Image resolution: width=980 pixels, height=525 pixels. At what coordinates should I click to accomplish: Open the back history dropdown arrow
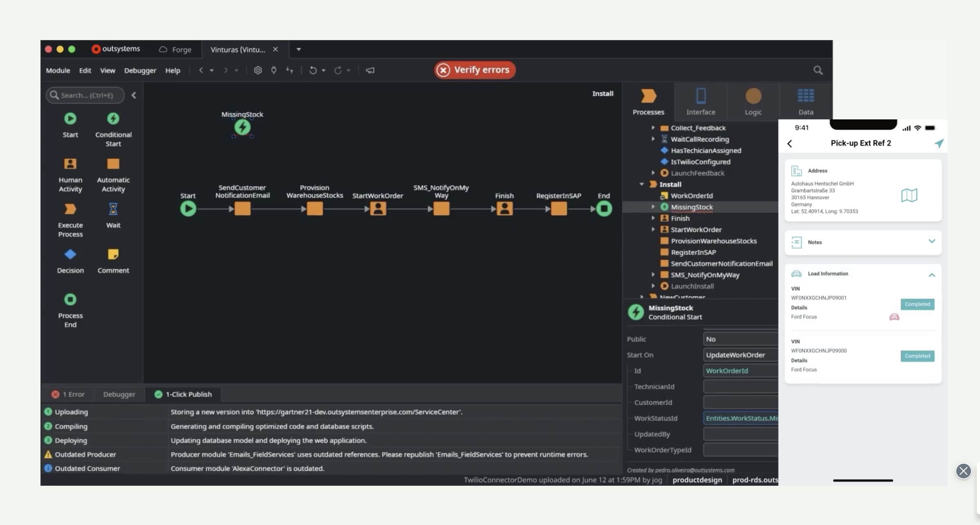pyautogui.click(x=212, y=70)
